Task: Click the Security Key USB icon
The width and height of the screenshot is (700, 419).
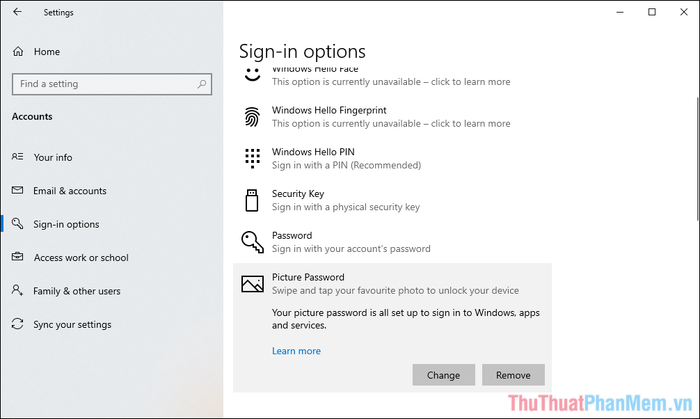Action: point(252,200)
